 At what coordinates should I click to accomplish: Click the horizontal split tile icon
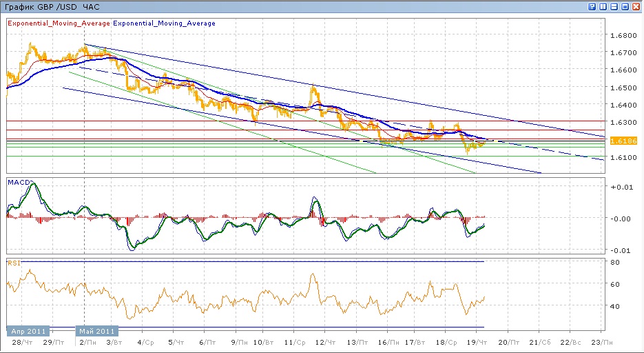click(x=614, y=6)
